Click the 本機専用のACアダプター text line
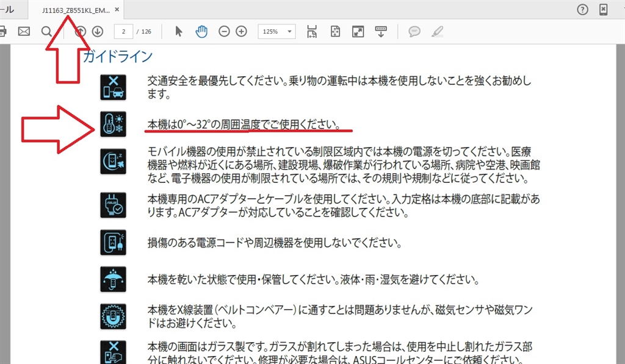Screen dimensions: 625x364 [344, 205]
